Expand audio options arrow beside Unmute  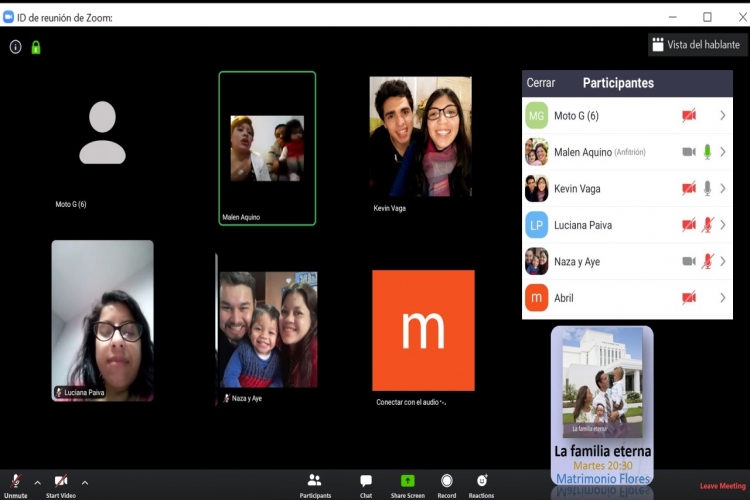(37, 483)
